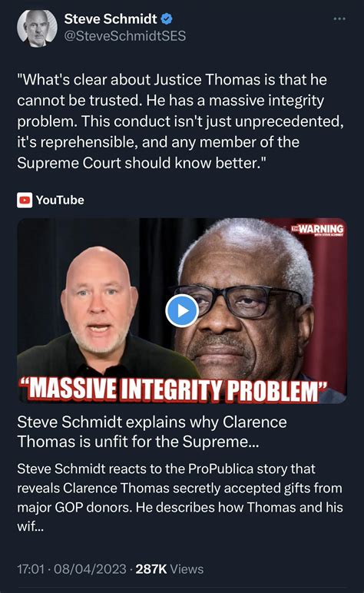This screenshot has height=593, width=364.
Task: Click the 17:01 timestamp
Action: [x=31, y=568]
